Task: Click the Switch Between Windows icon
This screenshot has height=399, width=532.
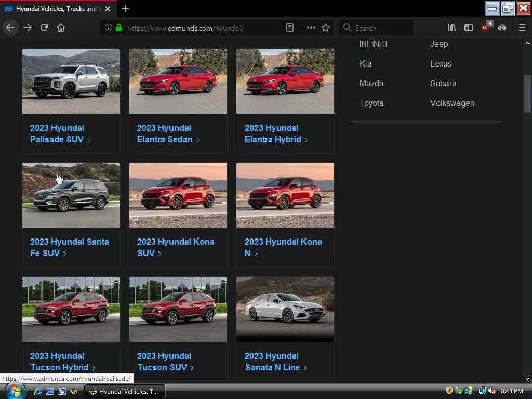Action: [62, 392]
